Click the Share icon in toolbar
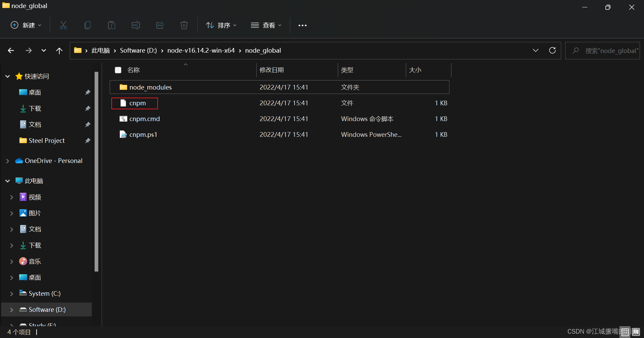Screen dimensions: 644x338 (x=160, y=25)
